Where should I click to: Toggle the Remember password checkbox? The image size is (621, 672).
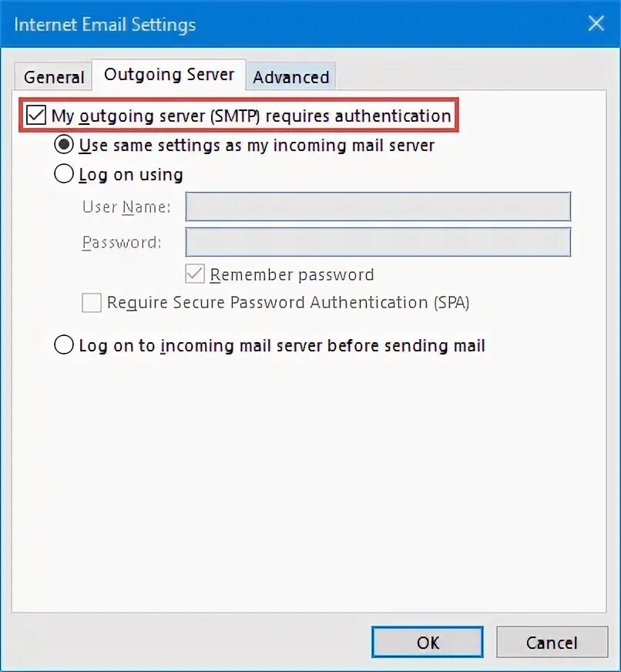click(x=196, y=274)
